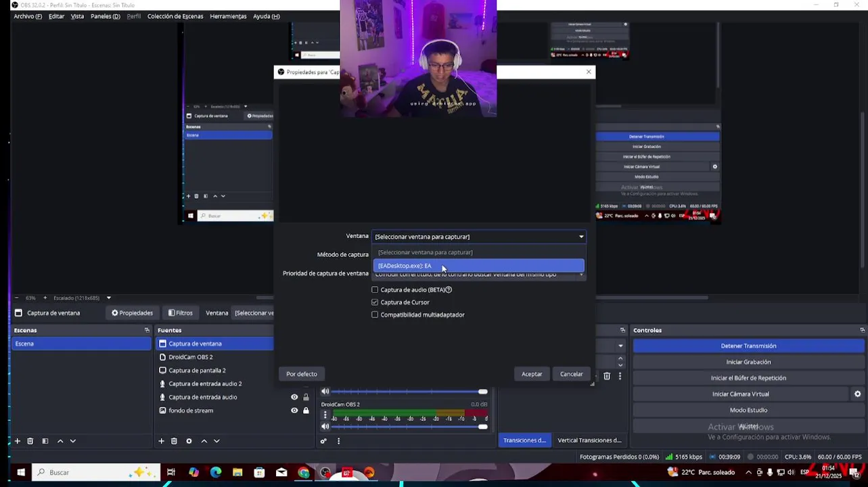Viewport: 868px width, 487px height.
Task: Move scene up with the arrow icon
Action: (60, 441)
